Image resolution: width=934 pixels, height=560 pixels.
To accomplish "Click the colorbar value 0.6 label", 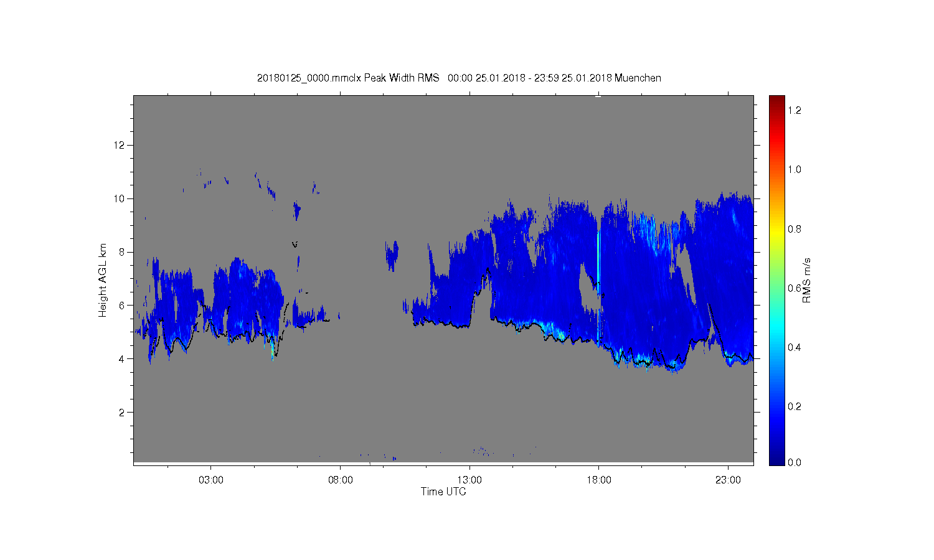I will point(794,288).
